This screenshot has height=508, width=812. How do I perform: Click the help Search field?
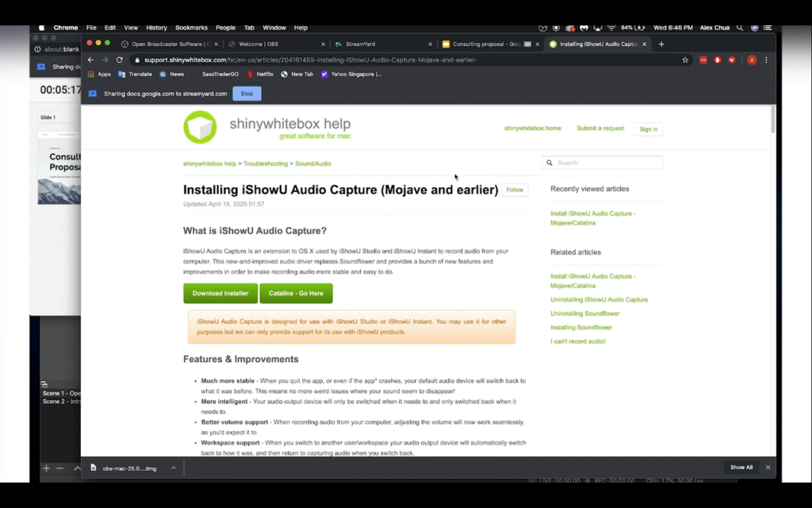coord(602,163)
